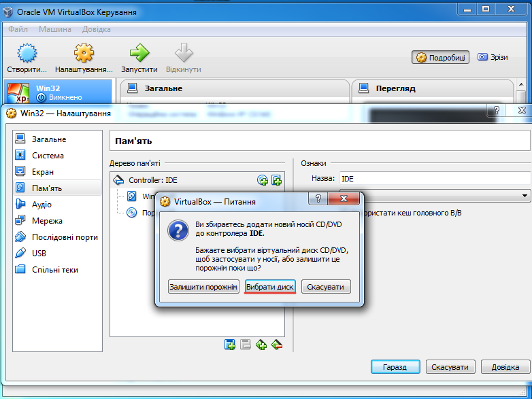
Task: Select Аудіо settings category
Action: coord(57,205)
